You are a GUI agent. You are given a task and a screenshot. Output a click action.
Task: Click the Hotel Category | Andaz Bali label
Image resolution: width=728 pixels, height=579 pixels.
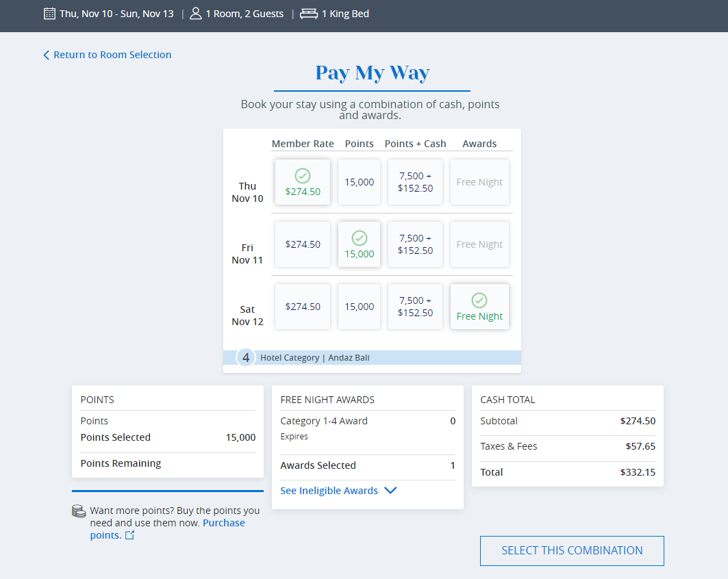(315, 358)
